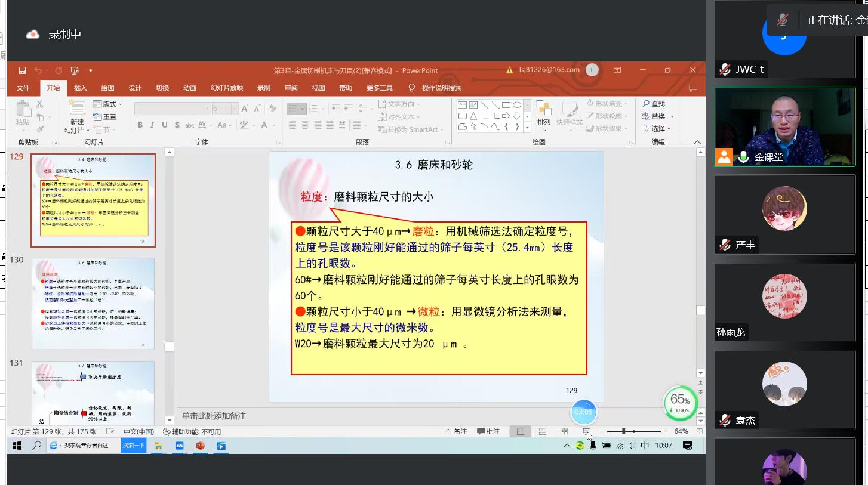Image resolution: width=868 pixels, height=485 pixels.
Task: Click the Save icon in quick access toolbar
Action: (22, 70)
